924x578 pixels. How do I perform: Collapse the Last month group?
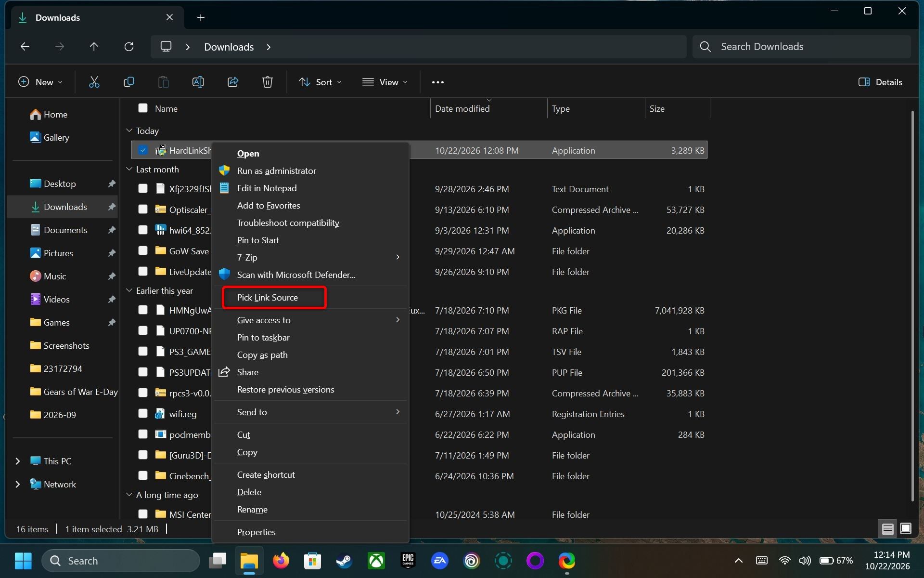129,169
